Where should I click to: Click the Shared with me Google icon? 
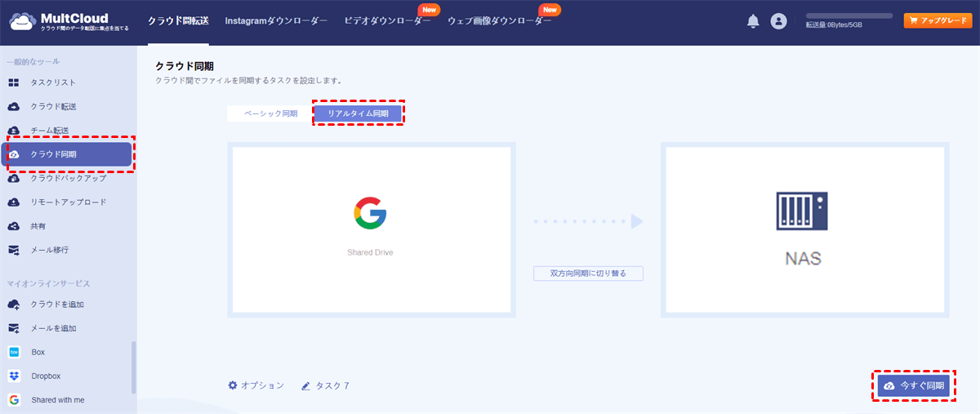pos(14,400)
